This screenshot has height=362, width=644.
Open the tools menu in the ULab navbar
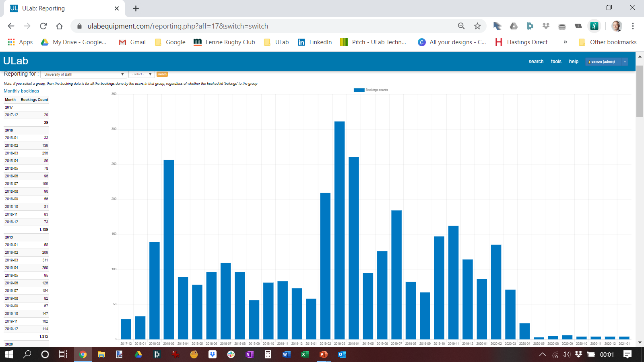556,61
